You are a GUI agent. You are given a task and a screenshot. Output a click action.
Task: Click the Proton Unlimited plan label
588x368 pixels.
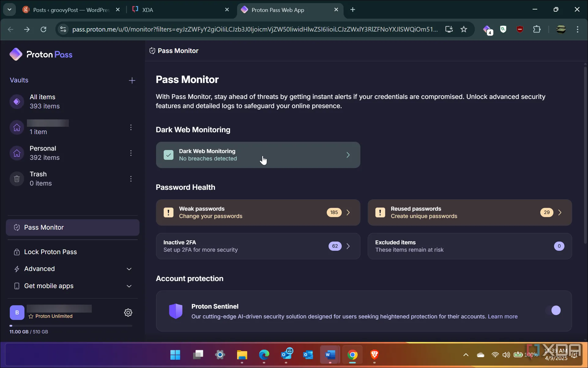(50, 316)
